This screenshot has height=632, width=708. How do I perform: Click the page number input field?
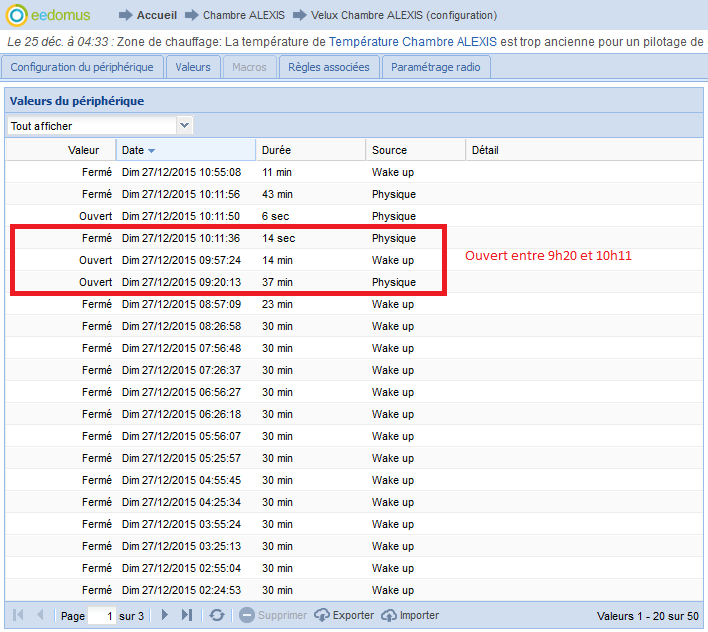click(x=102, y=616)
